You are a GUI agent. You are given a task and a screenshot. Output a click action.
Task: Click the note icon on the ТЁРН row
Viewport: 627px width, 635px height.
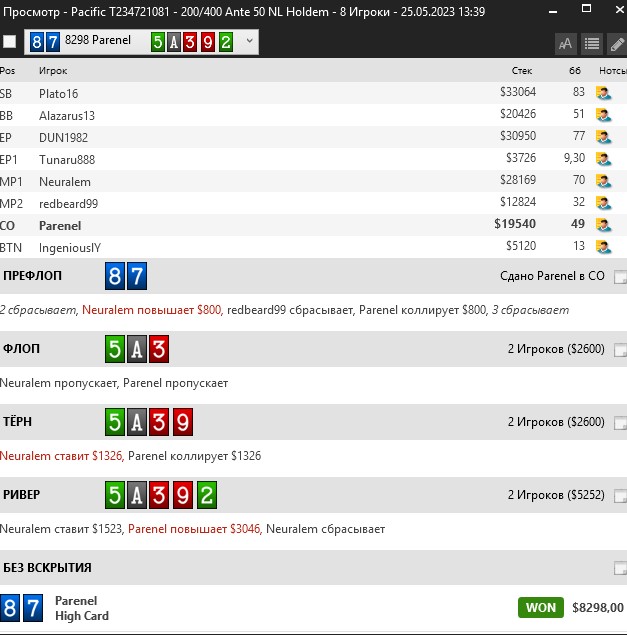pyautogui.click(x=620, y=423)
